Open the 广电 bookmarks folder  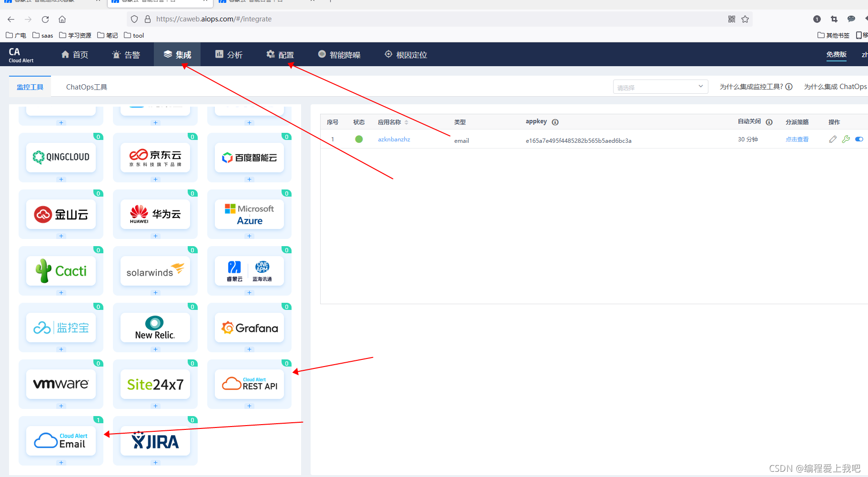click(16, 35)
